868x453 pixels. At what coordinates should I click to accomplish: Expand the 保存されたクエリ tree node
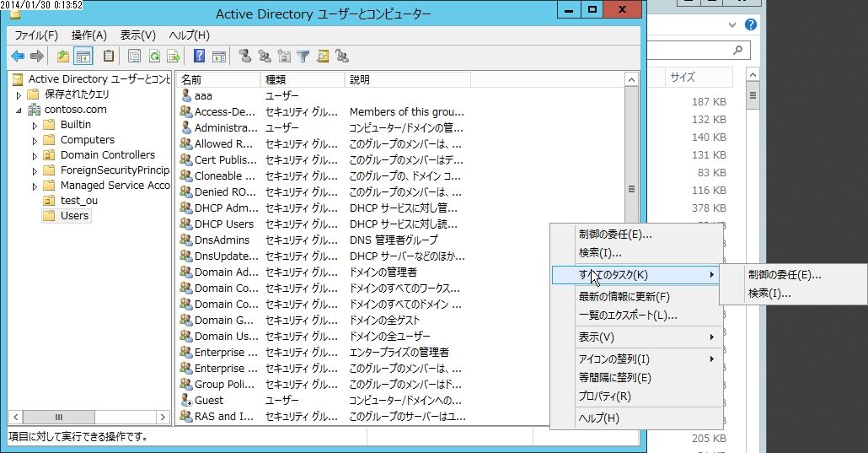19,94
